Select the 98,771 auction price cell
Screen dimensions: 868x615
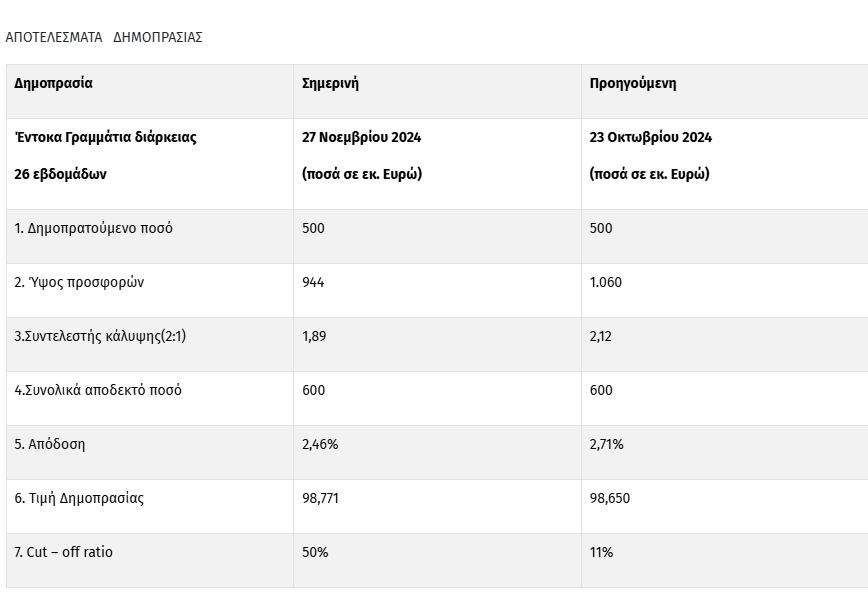point(322,498)
